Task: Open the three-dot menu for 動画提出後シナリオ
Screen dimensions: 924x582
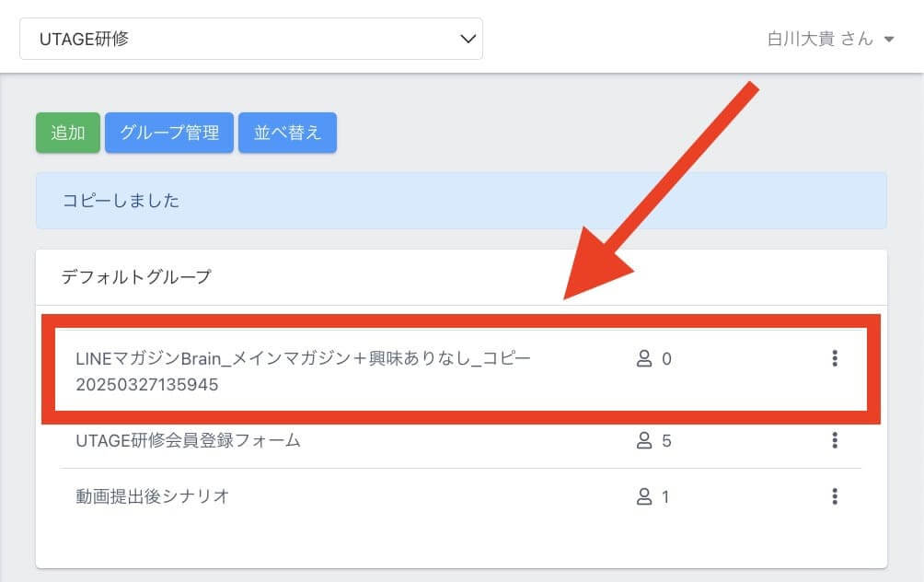Action: [835, 496]
